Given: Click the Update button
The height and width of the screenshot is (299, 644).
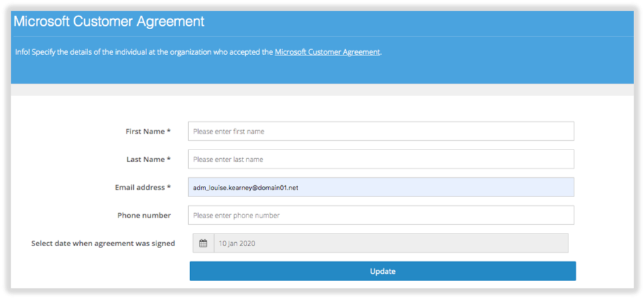Looking at the screenshot, I should click(x=383, y=271).
